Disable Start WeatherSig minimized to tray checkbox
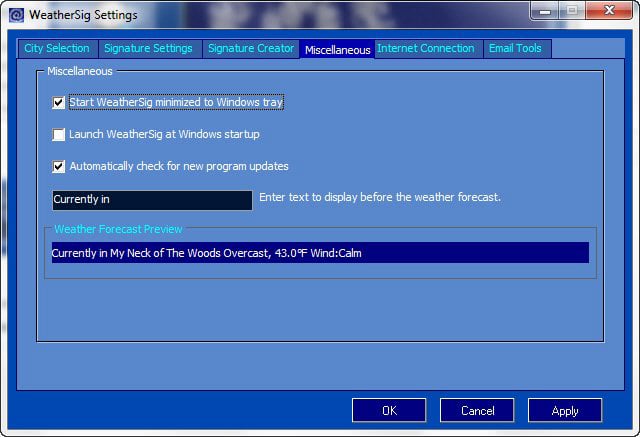Image resolution: width=640 pixels, height=437 pixels. pos(59,102)
